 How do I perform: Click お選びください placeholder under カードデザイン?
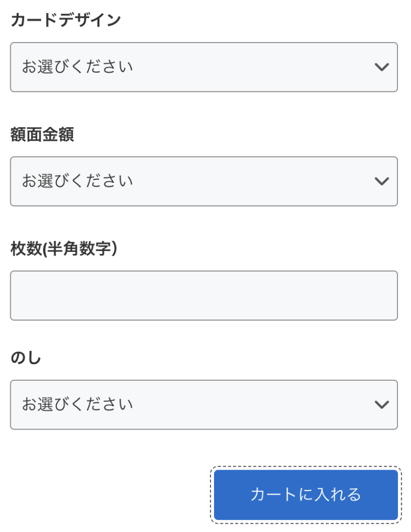pyautogui.click(x=77, y=67)
